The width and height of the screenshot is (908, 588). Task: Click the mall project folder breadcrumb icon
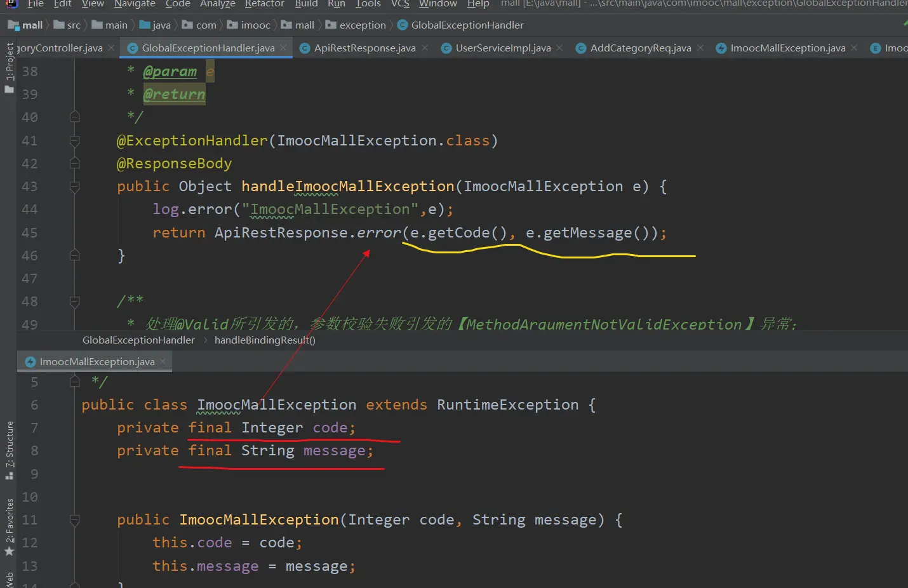[13, 25]
